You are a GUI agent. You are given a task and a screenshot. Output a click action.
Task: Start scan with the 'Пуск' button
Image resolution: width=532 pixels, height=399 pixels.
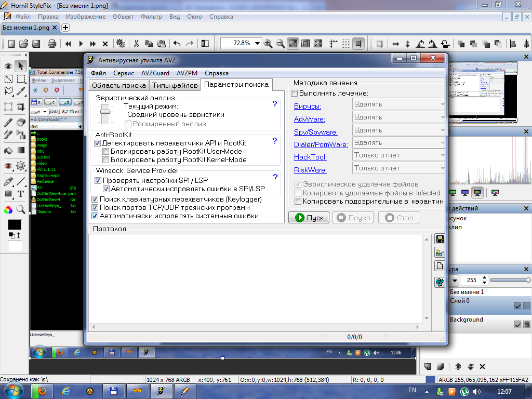click(309, 218)
